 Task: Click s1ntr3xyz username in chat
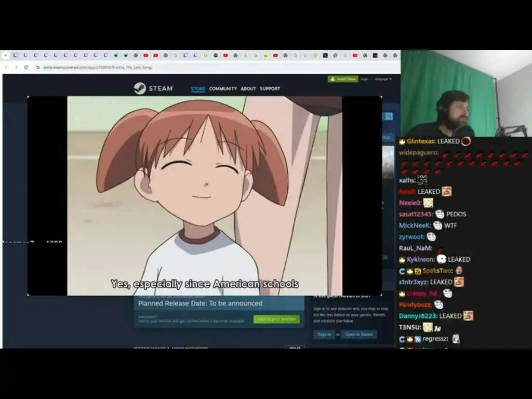click(x=413, y=282)
